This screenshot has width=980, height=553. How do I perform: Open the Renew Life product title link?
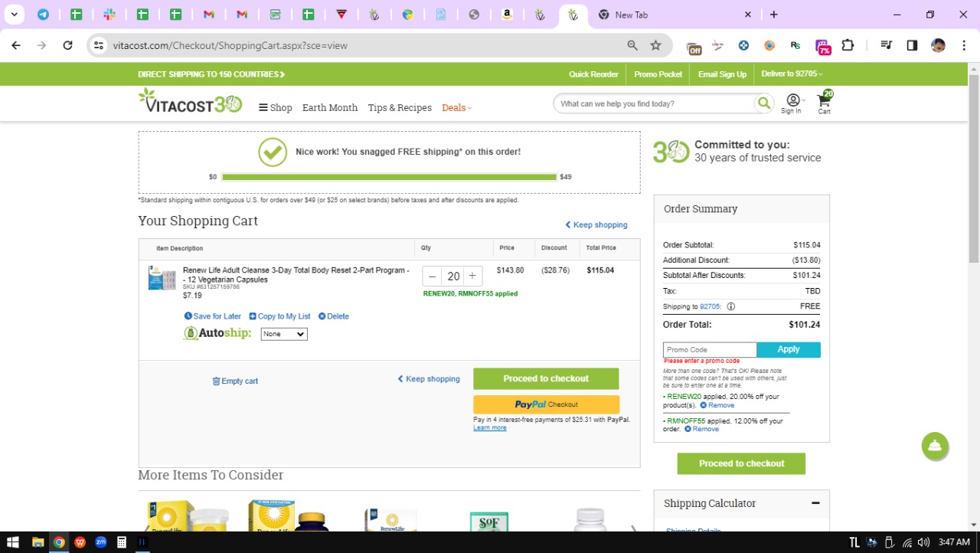[x=296, y=275]
